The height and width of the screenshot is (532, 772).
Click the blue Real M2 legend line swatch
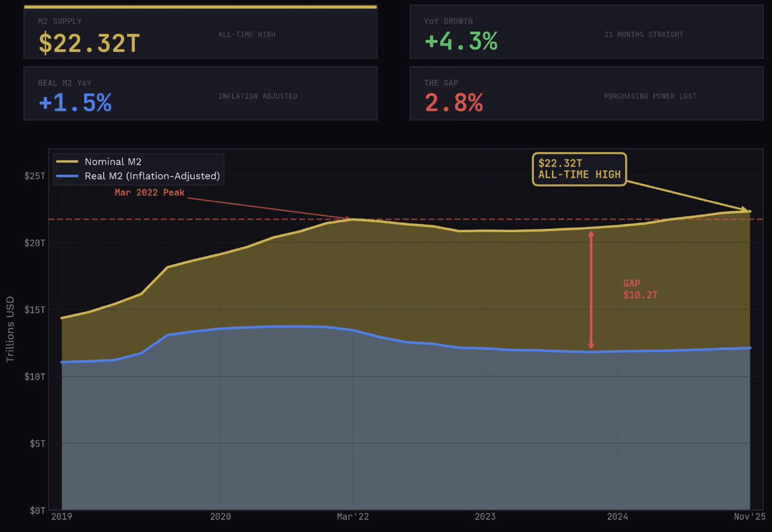coord(68,176)
